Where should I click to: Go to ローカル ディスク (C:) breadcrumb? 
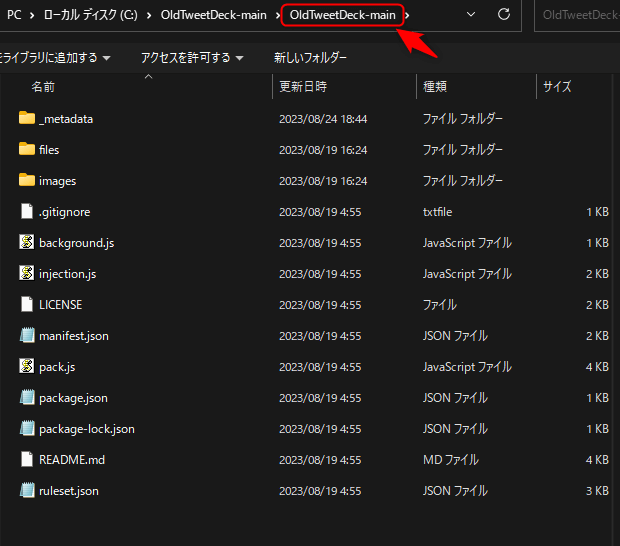click(x=91, y=15)
